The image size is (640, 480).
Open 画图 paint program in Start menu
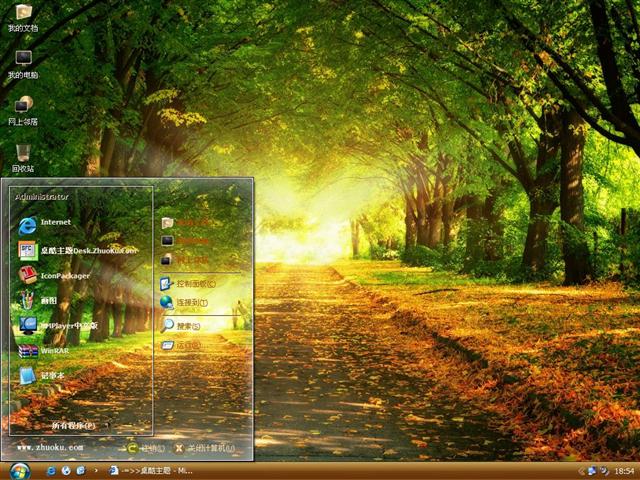pyautogui.click(x=38, y=300)
